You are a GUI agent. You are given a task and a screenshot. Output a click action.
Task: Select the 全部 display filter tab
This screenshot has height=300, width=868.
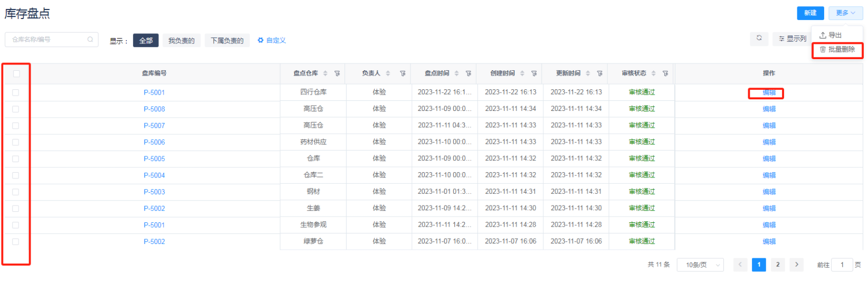146,41
